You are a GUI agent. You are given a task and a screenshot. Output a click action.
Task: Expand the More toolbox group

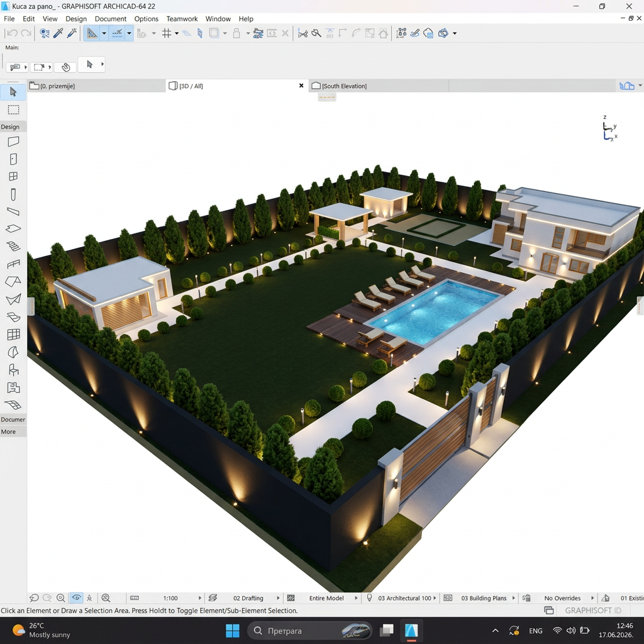pos(13,431)
